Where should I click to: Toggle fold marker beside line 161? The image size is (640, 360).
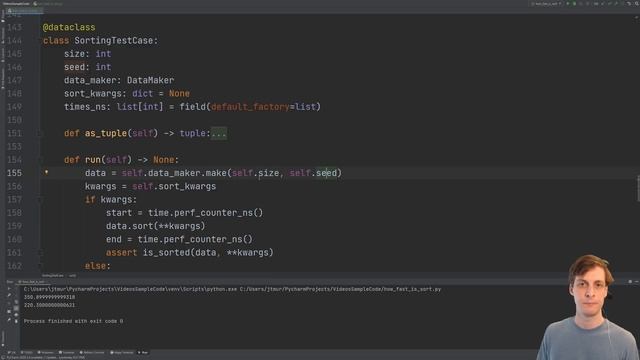click(40, 253)
